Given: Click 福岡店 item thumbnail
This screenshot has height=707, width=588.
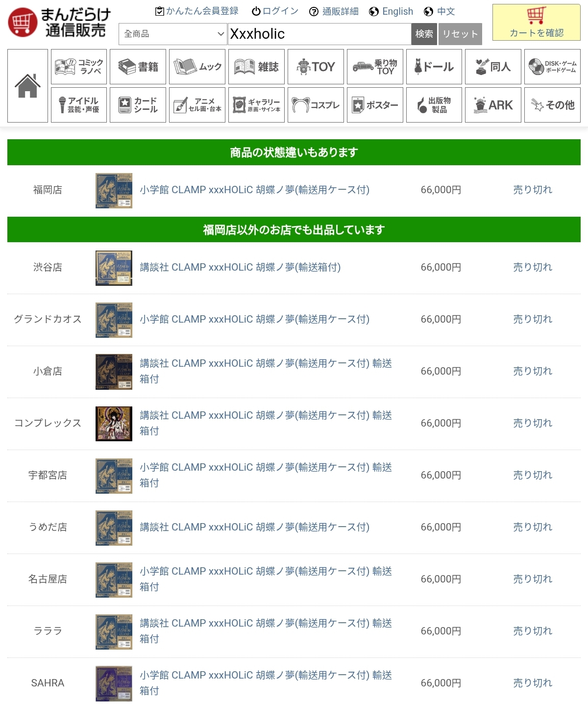Looking at the screenshot, I should (114, 191).
